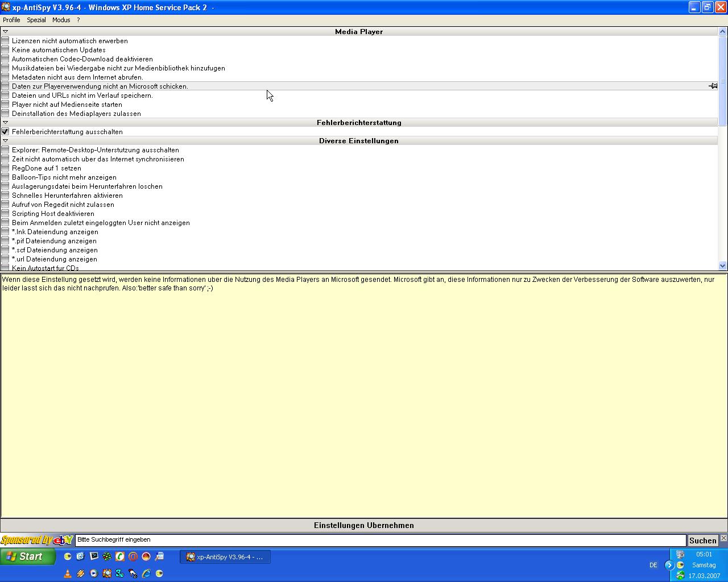The image size is (728, 582).
Task: Collapse the Diverse Einstellungen section triangle
Action: coord(5,140)
